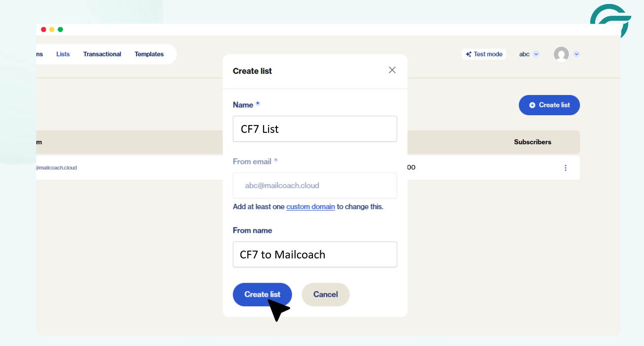Open the kebab menu on the list row
The image size is (644, 346).
coord(565,168)
